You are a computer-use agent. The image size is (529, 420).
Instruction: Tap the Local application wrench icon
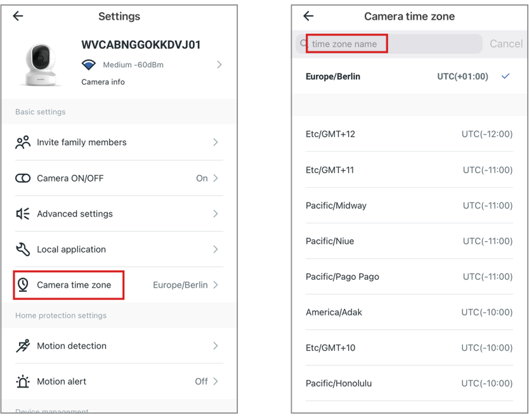[23, 249]
